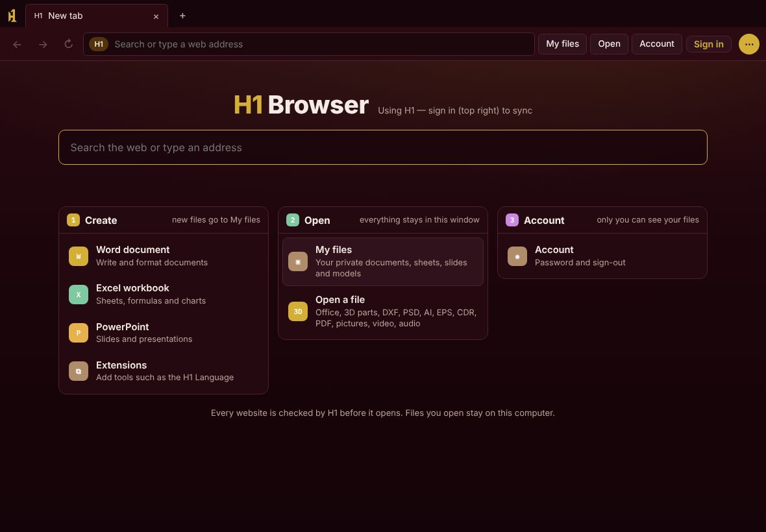Focus the top address bar field

point(309,44)
